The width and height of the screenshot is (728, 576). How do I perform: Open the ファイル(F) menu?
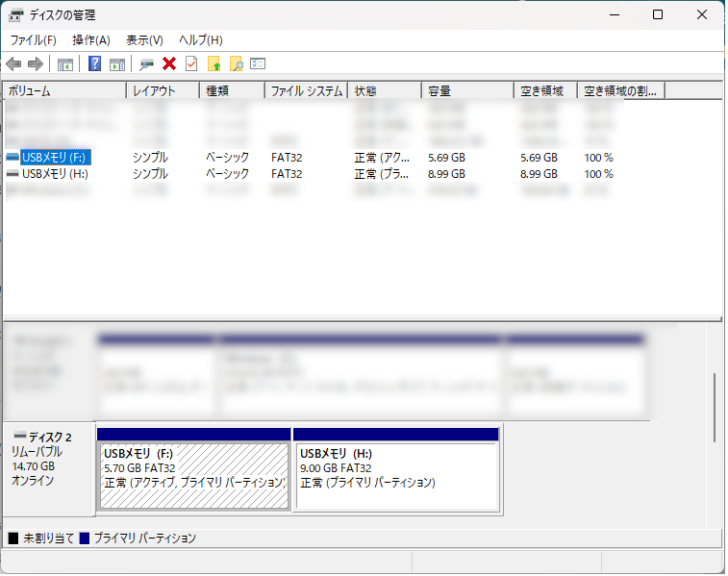[34, 40]
